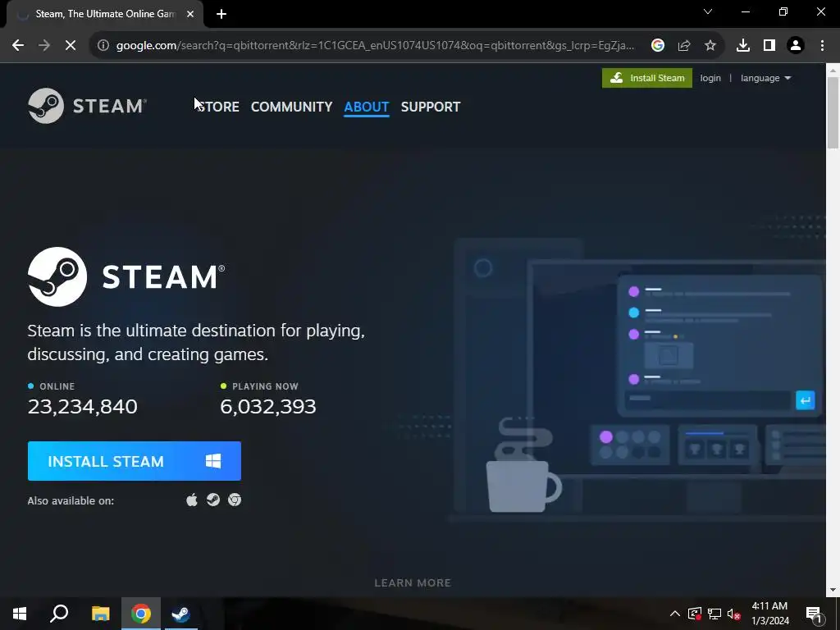Select the ABOUT menu item
Screen dimensions: 840x630
[x=367, y=107]
